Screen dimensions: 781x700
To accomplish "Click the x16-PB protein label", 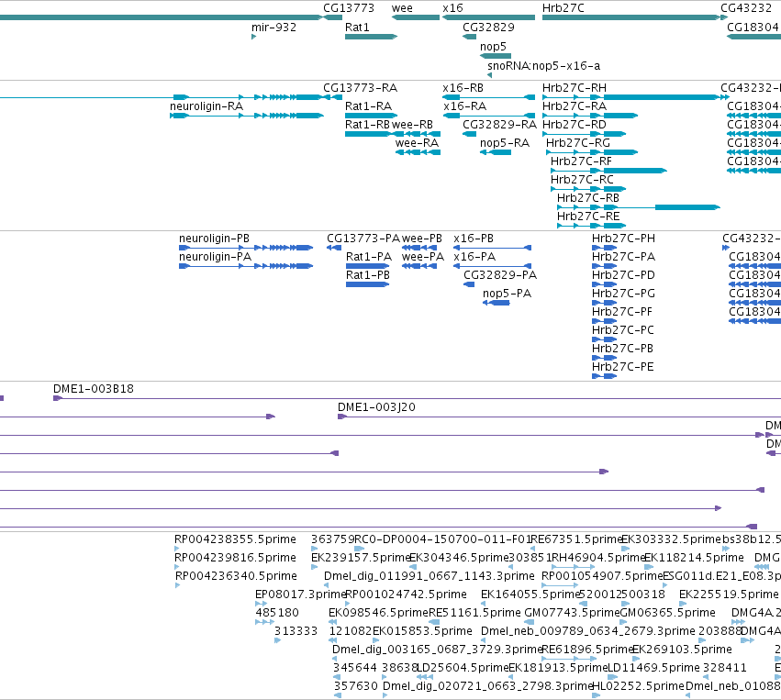I will click(x=474, y=239).
